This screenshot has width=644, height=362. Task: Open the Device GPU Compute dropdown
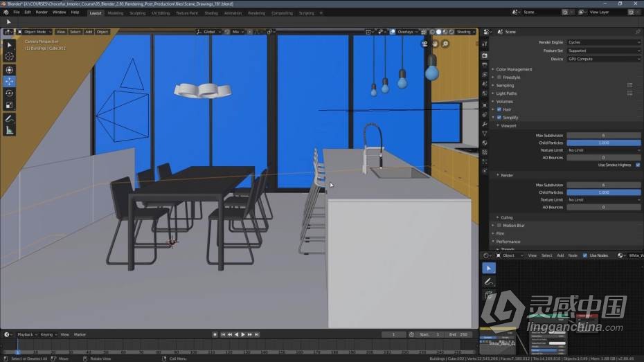[603, 59]
